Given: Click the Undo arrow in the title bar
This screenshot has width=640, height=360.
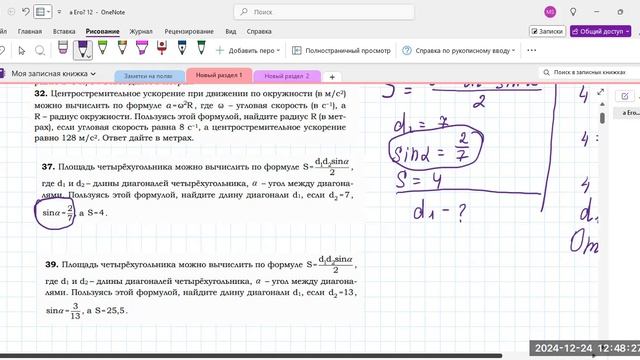Looking at the screenshot, I should point(25,12).
